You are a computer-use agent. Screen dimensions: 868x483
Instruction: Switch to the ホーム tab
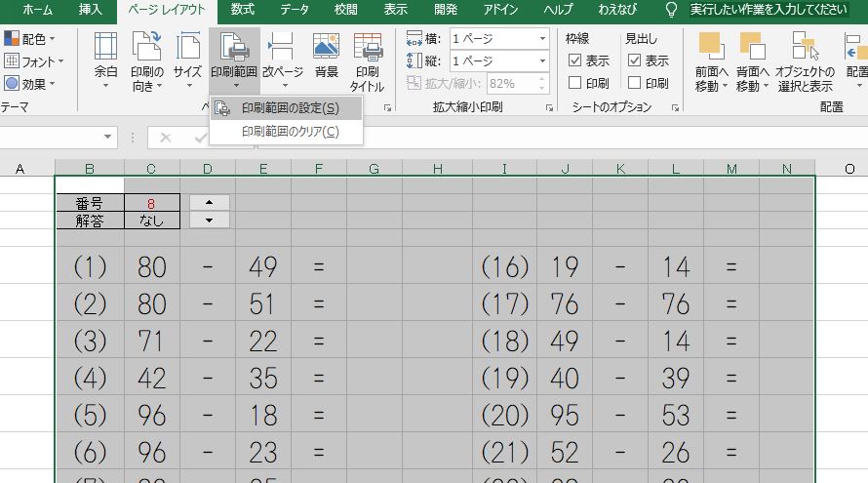tap(37, 10)
